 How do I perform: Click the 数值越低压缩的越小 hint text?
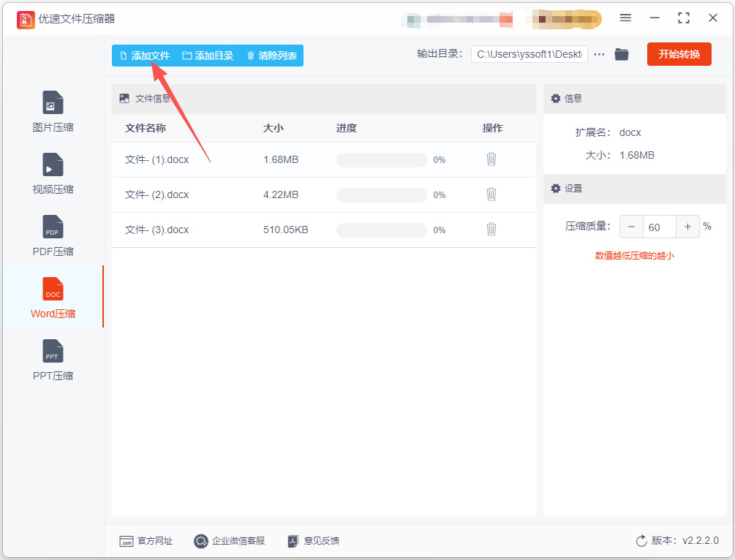click(x=634, y=256)
